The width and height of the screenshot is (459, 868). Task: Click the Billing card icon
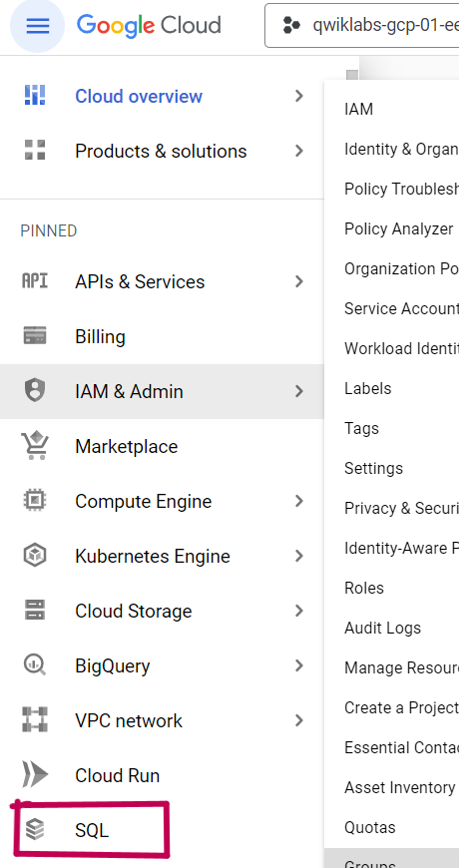click(x=35, y=336)
